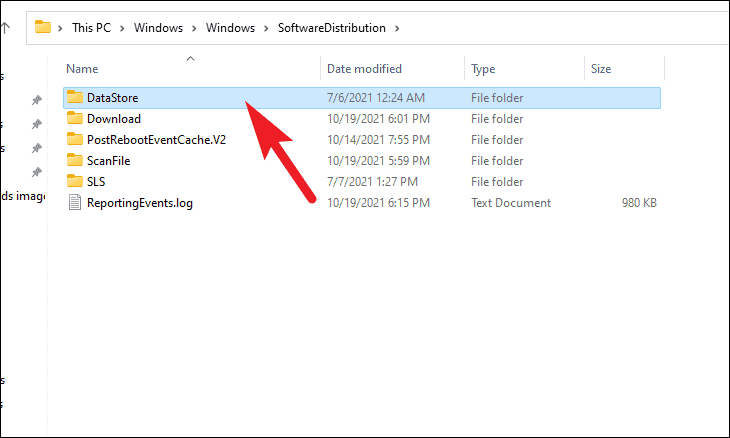Sort by the Size column header
Screen dimensions: 730x438
(601, 69)
